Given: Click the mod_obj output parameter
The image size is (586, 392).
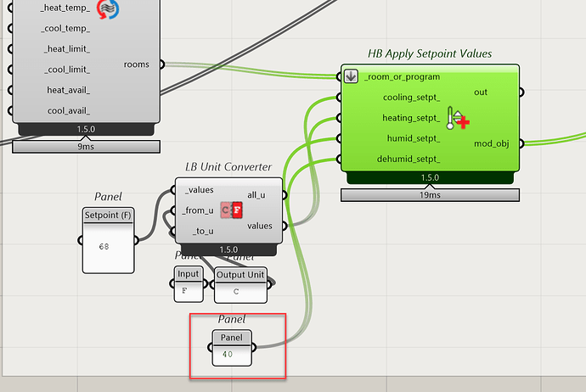Looking at the screenshot, I should coord(492,143).
